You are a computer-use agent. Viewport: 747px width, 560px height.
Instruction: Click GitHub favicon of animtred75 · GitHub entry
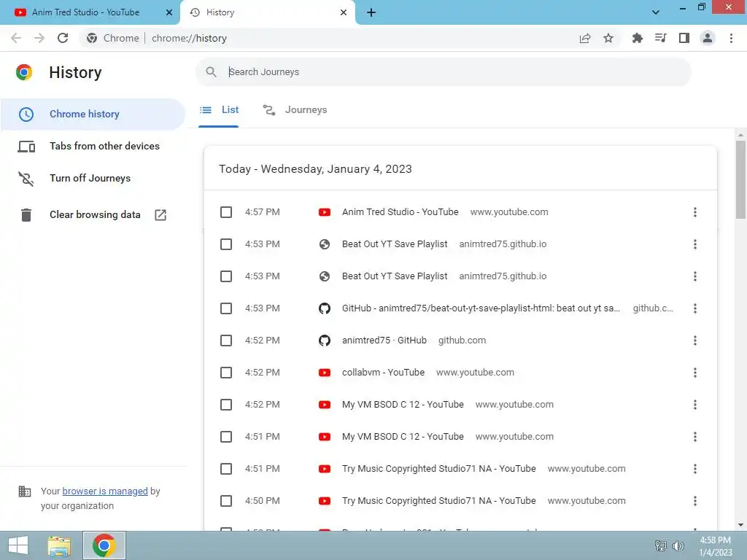point(325,341)
